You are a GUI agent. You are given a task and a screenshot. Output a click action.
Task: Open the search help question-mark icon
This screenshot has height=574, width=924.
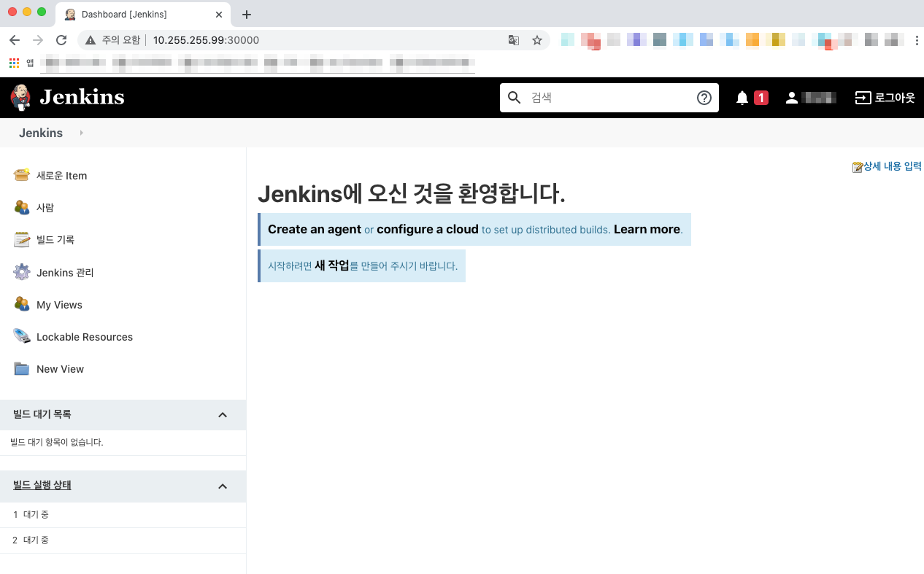704,98
